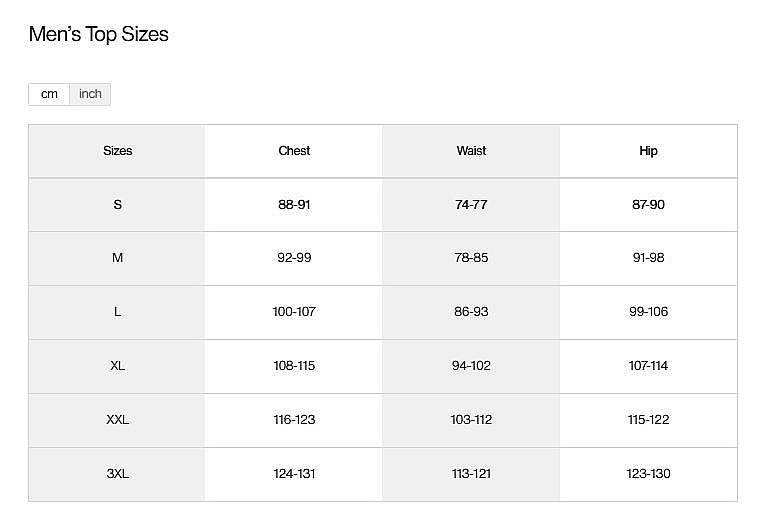Click the Hip column header
This screenshot has height=523, width=759.
pyautogui.click(x=648, y=151)
